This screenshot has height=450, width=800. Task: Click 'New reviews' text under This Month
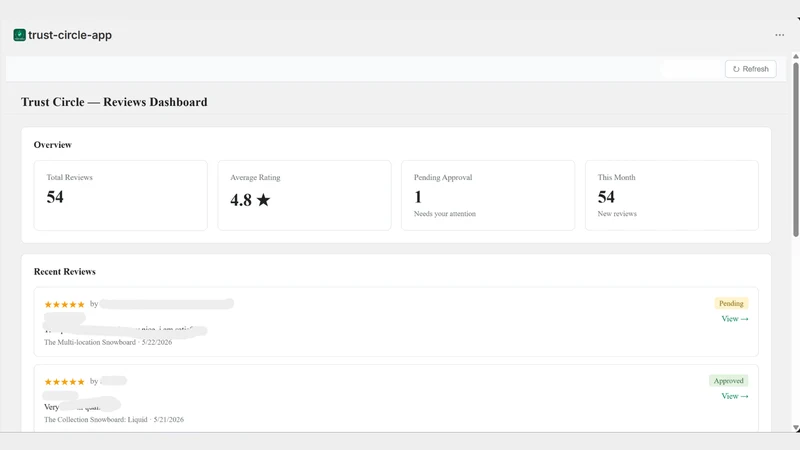(x=617, y=214)
